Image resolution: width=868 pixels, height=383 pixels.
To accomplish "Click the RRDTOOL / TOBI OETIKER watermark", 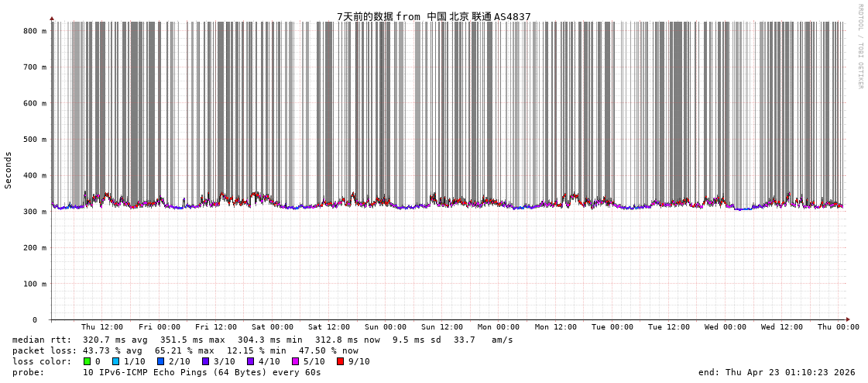I will 859,47.
